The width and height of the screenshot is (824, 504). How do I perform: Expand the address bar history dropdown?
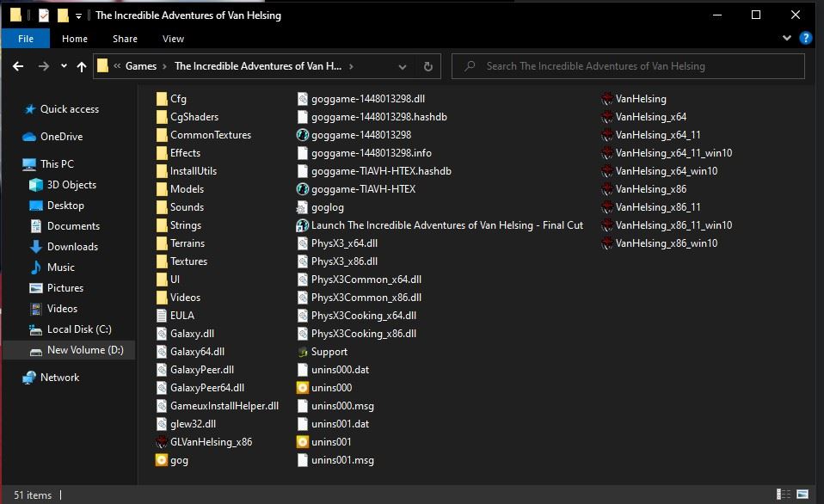[403, 66]
